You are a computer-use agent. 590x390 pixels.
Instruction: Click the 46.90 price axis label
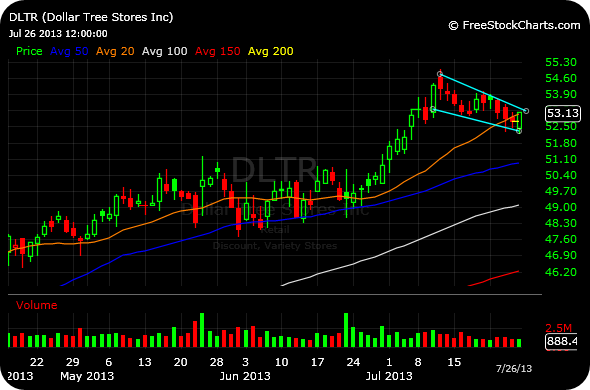point(561,255)
